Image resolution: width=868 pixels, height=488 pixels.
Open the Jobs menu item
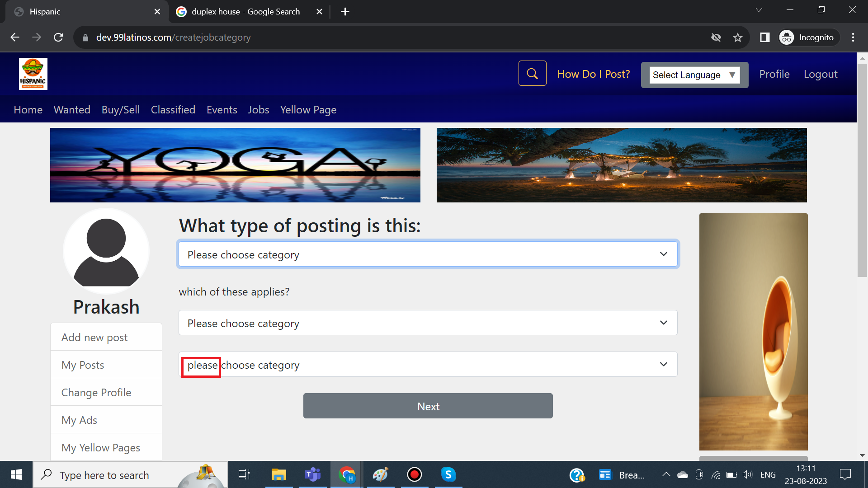258,110
